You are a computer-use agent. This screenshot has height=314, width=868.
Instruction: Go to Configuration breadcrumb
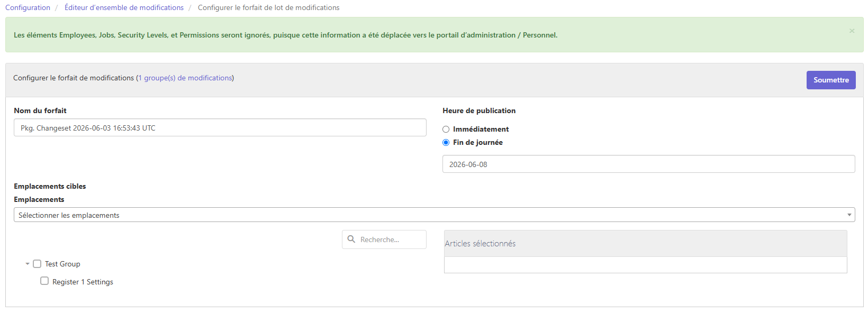(28, 7)
